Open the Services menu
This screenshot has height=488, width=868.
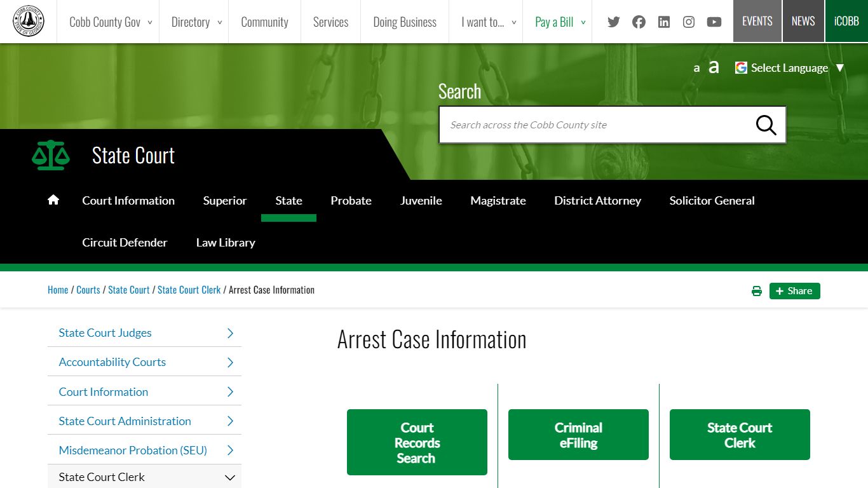(330, 22)
